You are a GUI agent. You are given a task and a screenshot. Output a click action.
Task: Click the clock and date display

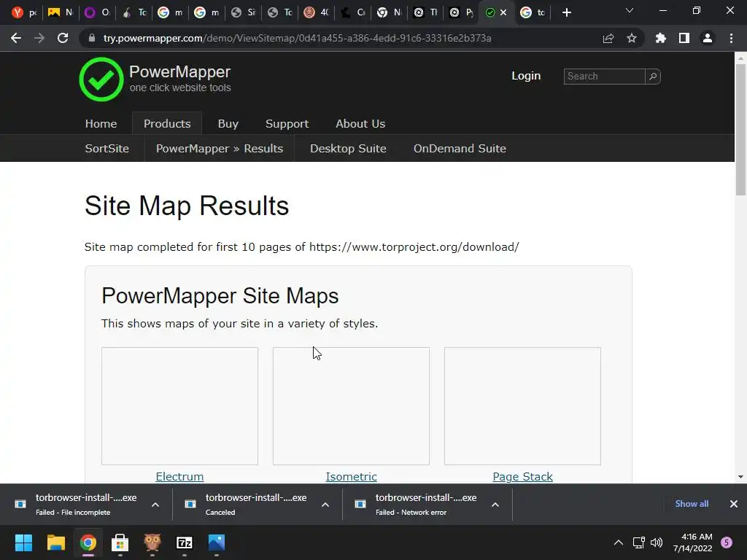click(x=693, y=542)
